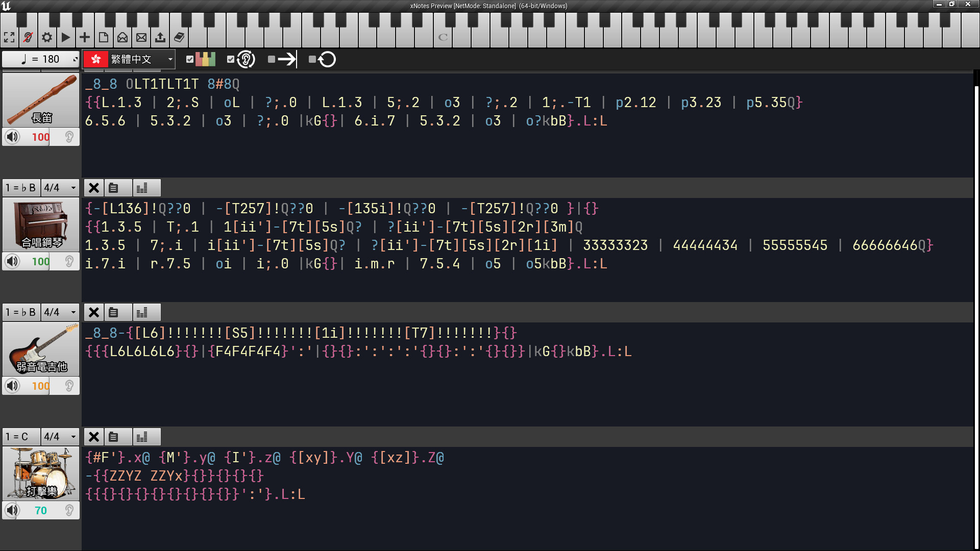980x551 pixels.
Task: Open the book manual icon
Action: [x=179, y=37]
